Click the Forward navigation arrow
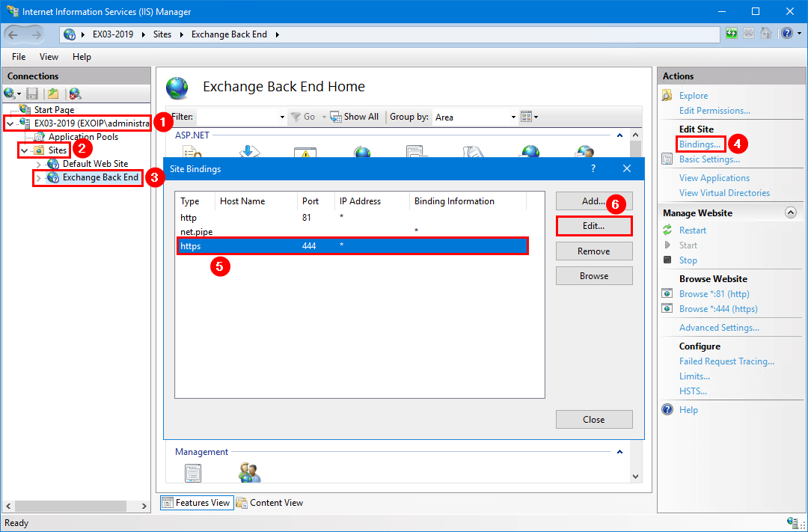The height and width of the screenshot is (532, 808). (36, 34)
